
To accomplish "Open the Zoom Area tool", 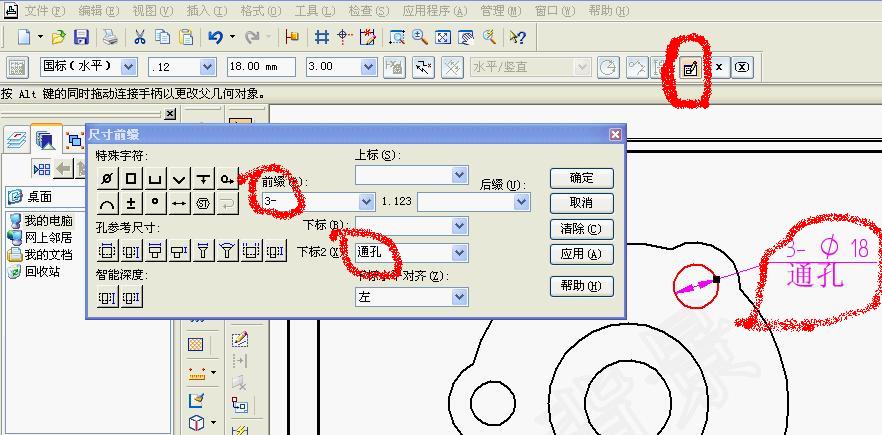I will 397,37.
